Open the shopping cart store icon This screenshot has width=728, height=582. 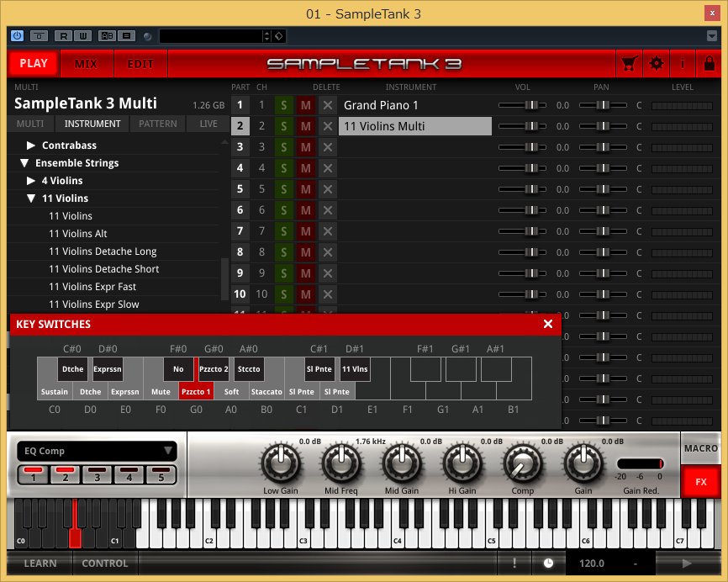(629, 64)
